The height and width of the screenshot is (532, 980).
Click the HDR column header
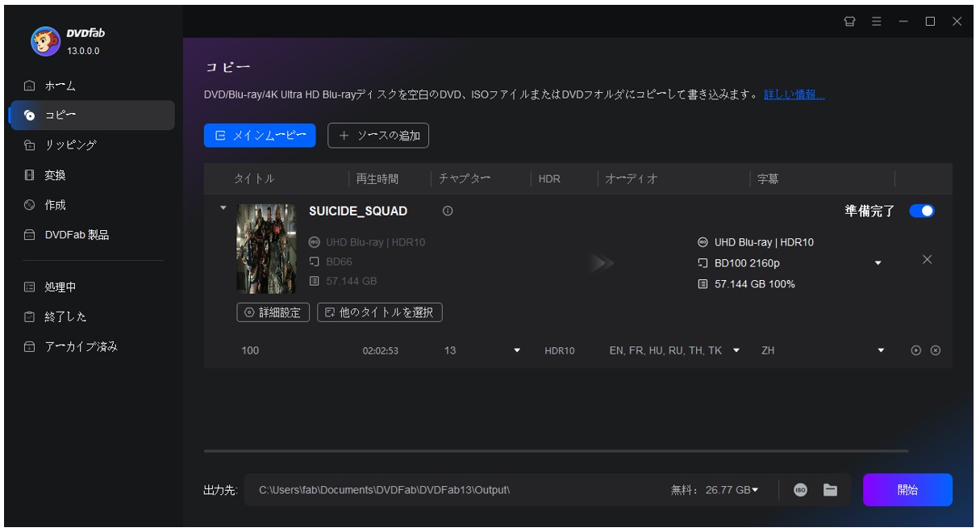[549, 179]
